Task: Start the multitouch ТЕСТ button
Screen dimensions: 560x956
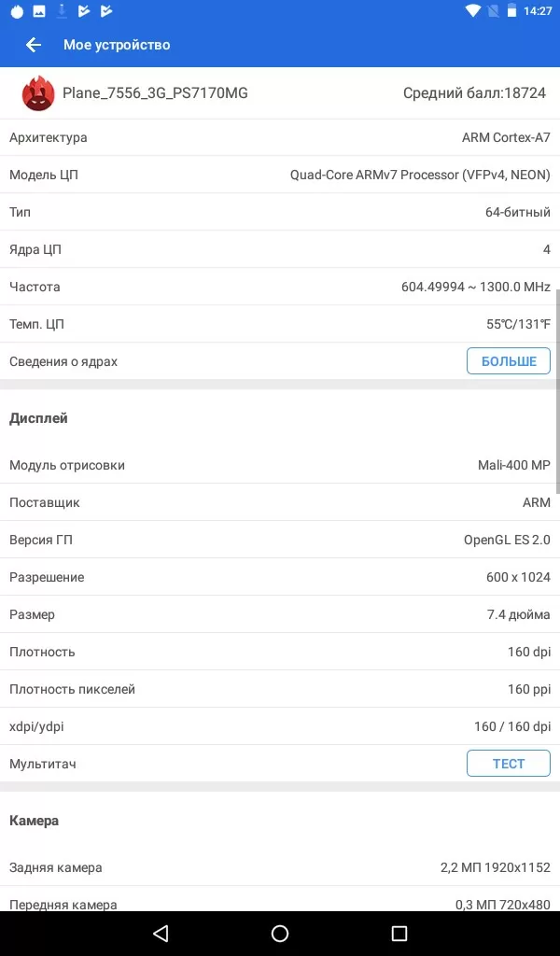Action: click(508, 764)
